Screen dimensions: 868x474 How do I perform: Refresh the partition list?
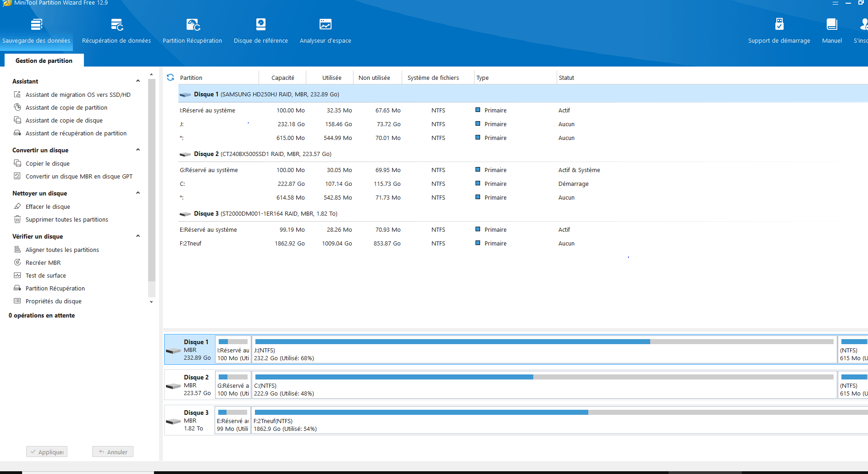tap(171, 78)
